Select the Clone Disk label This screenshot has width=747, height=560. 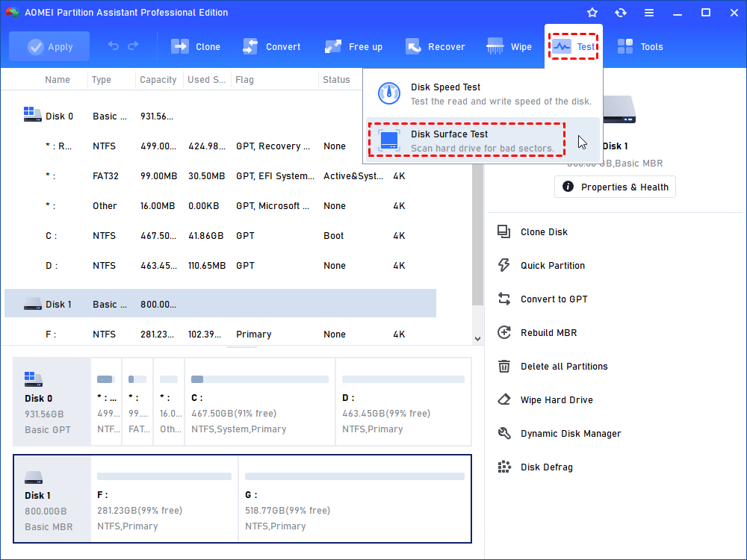pos(544,232)
